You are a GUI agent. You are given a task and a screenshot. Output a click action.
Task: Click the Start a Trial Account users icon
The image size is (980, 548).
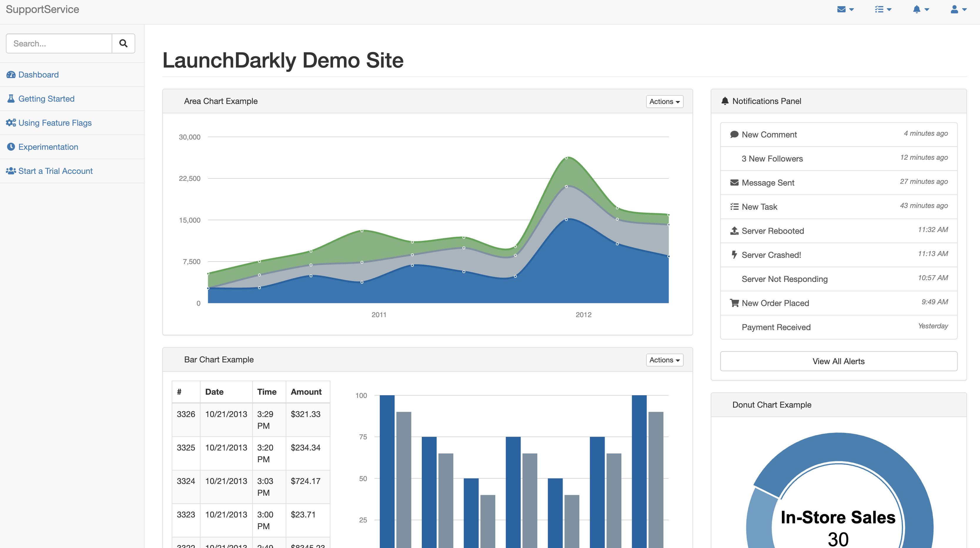click(x=11, y=171)
